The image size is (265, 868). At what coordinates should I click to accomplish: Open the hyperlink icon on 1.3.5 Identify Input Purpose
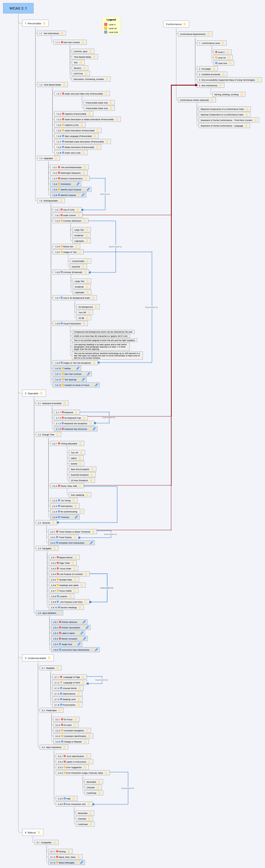tap(88, 189)
